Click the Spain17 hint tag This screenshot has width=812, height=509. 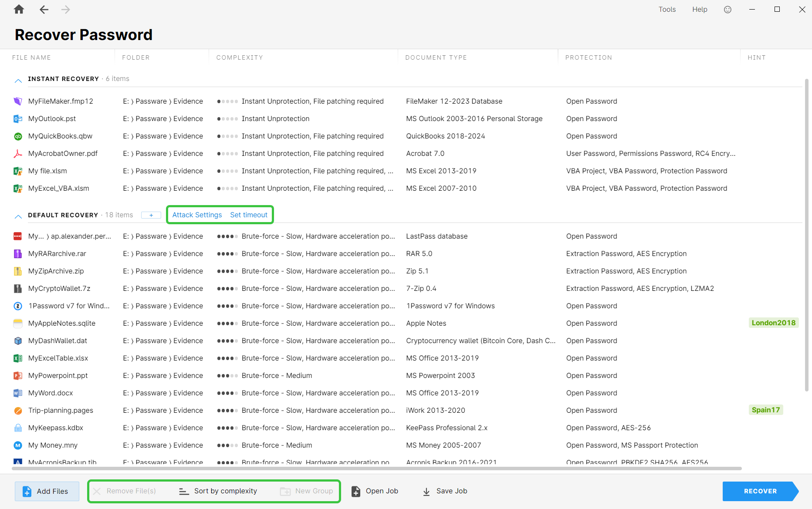coord(766,410)
